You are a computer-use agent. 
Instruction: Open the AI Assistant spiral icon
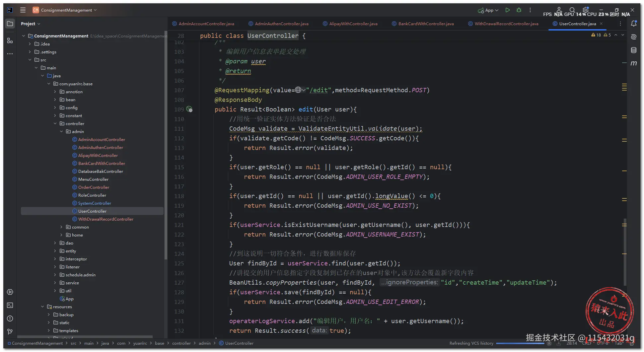pyautogui.click(x=634, y=37)
